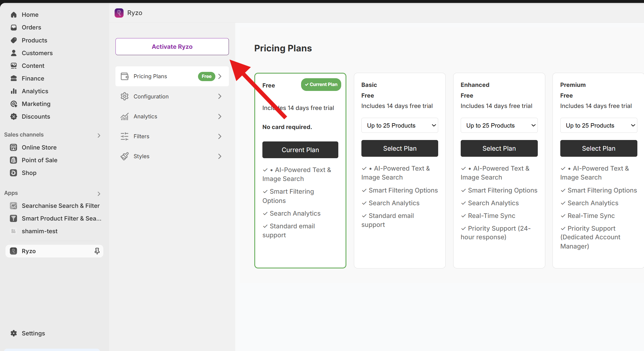Open the Configuration menu item
Viewport: 644px width, 351px height.
click(x=172, y=96)
